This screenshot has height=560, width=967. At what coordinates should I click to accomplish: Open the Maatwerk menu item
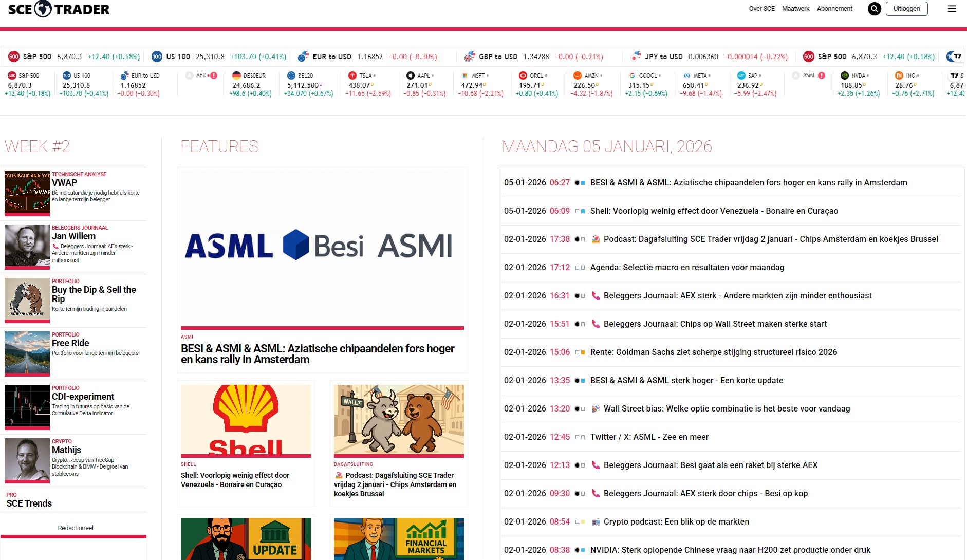[x=795, y=9]
